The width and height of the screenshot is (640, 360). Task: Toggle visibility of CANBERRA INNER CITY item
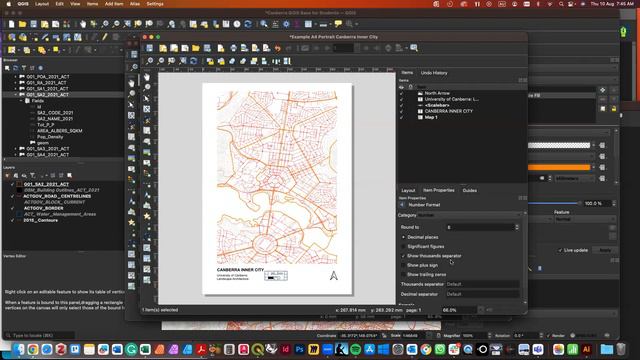(402, 111)
